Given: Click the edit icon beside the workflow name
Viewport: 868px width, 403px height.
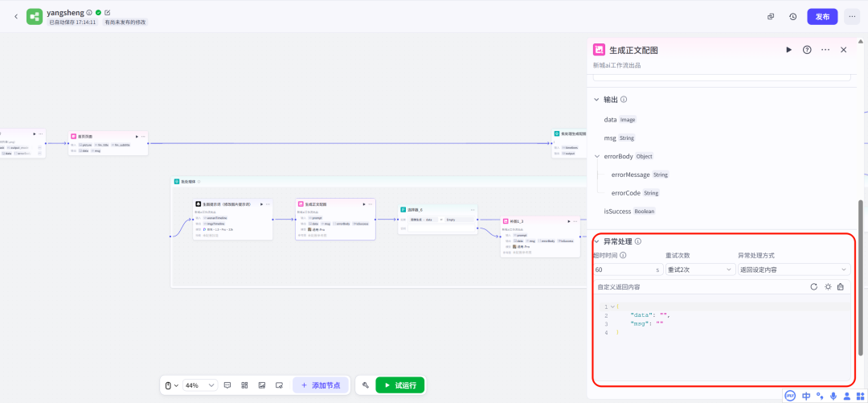Looking at the screenshot, I should [108, 12].
